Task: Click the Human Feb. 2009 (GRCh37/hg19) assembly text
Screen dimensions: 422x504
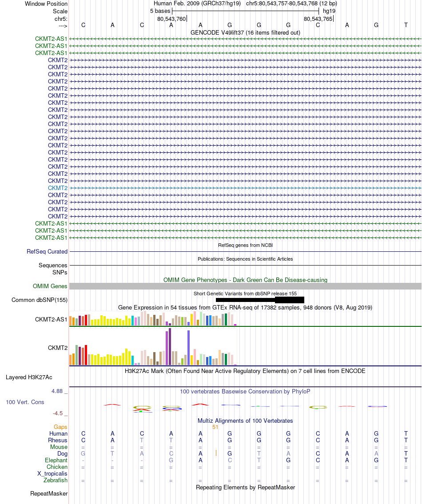Action: pos(197,4)
